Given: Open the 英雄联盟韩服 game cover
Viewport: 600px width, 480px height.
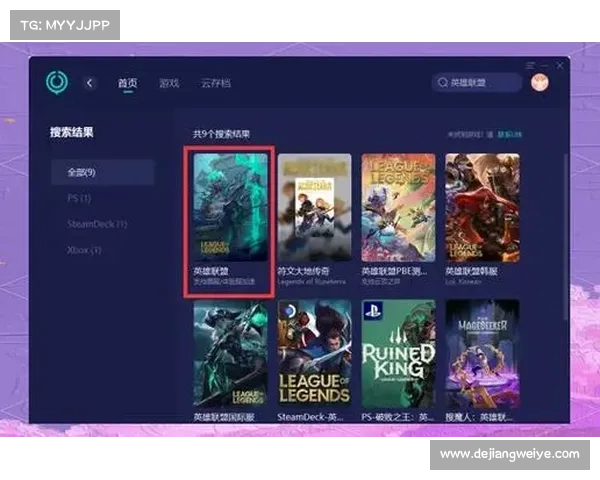Looking at the screenshot, I should point(482,207).
